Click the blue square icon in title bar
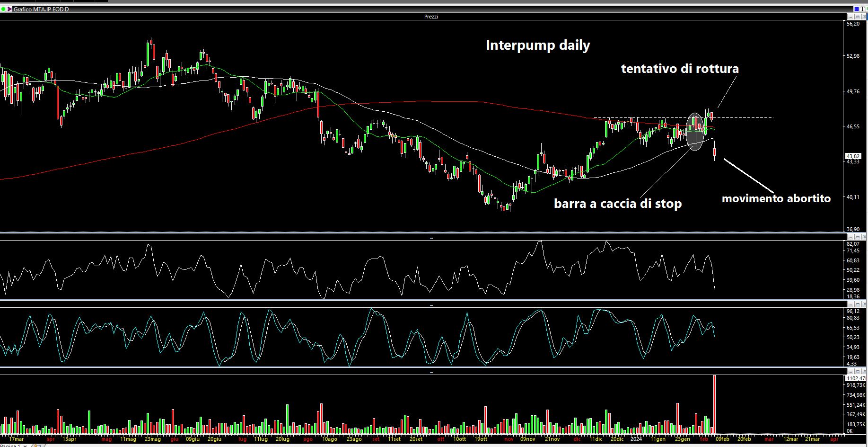The height and width of the screenshot is (447, 868). pyautogui.click(x=856, y=9)
